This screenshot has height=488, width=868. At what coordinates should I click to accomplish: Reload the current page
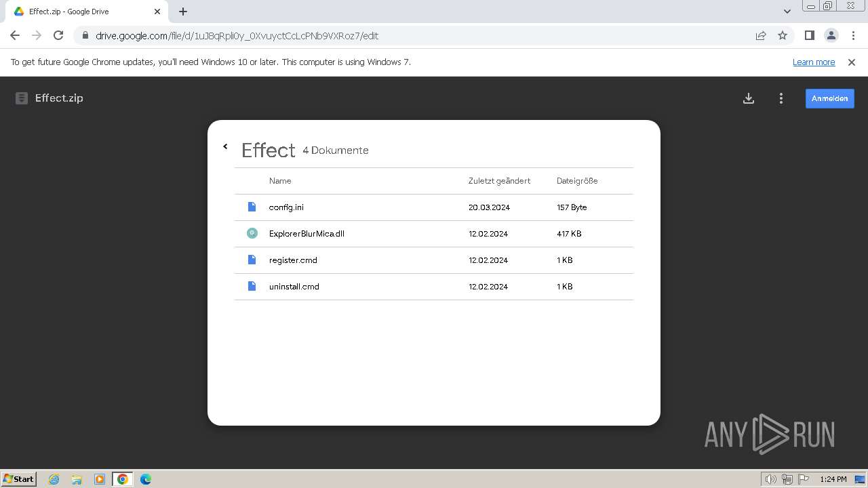pyautogui.click(x=58, y=36)
